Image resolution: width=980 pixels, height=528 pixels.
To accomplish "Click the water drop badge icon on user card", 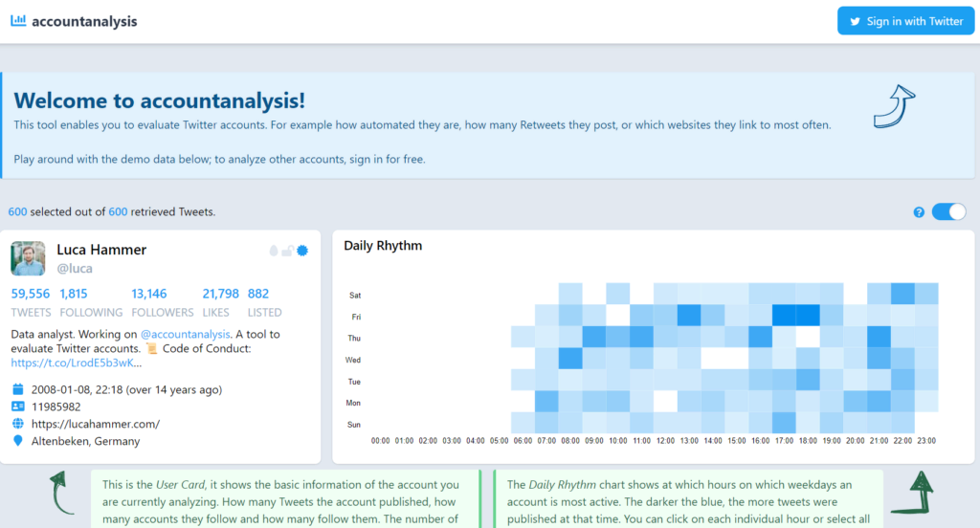I will pyautogui.click(x=274, y=251).
